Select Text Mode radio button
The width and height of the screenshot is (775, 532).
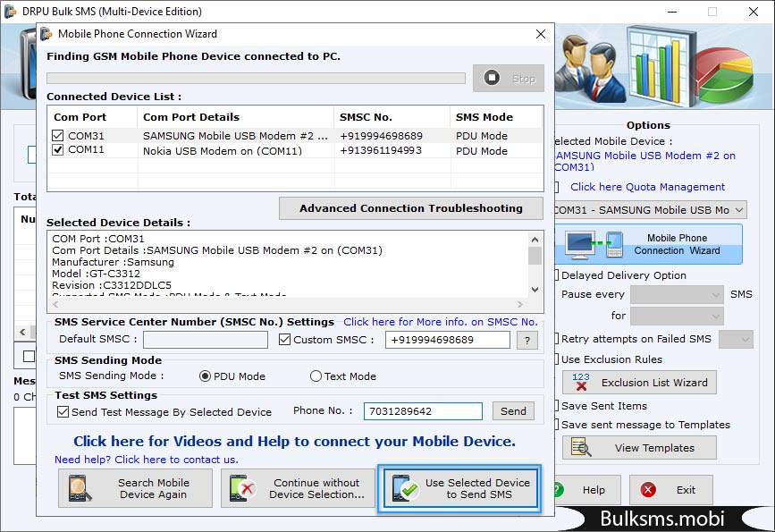(316, 376)
